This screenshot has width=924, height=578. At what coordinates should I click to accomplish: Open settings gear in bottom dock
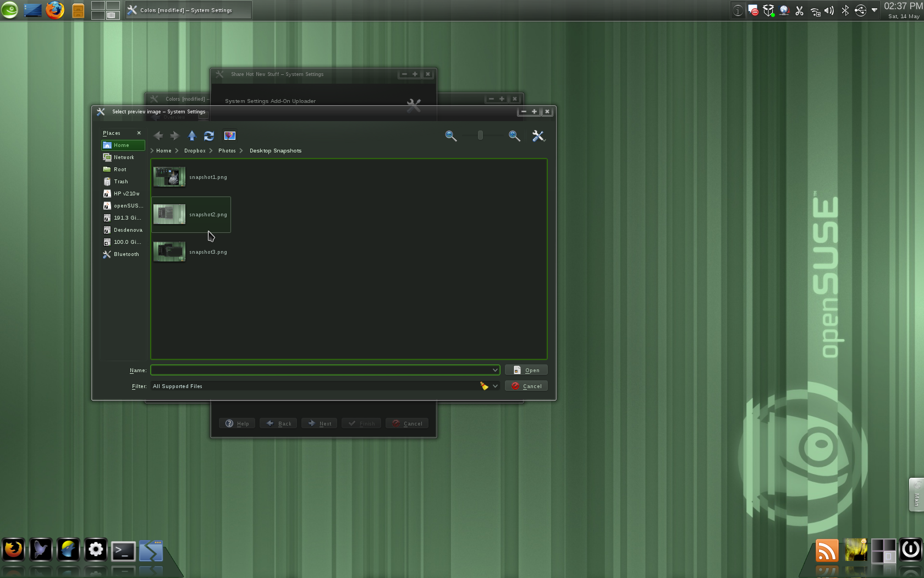click(x=96, y=549)
